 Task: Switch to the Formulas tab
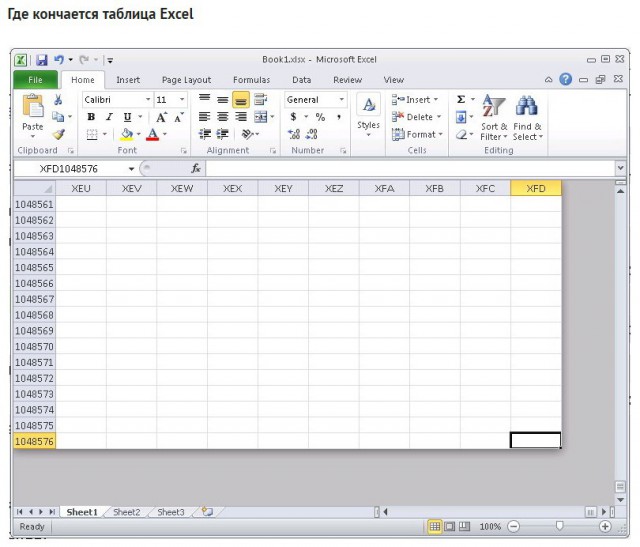point(251,80)
